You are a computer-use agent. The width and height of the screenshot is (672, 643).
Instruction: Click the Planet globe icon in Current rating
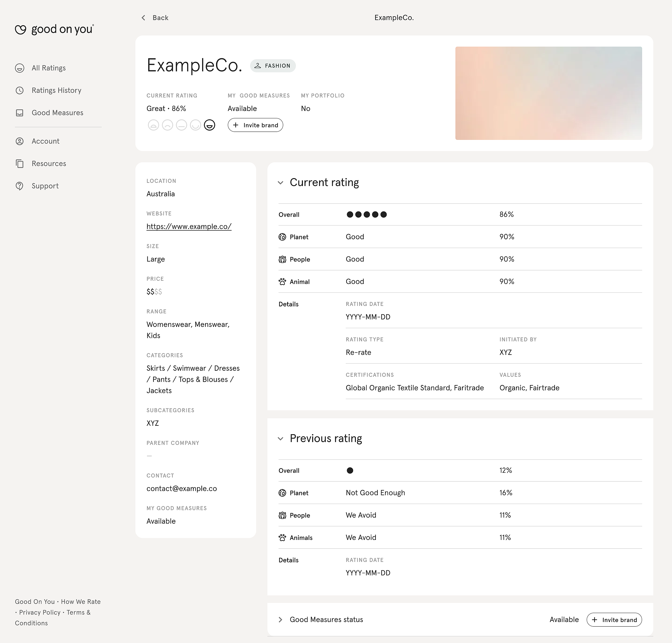[x=282, y=237]
